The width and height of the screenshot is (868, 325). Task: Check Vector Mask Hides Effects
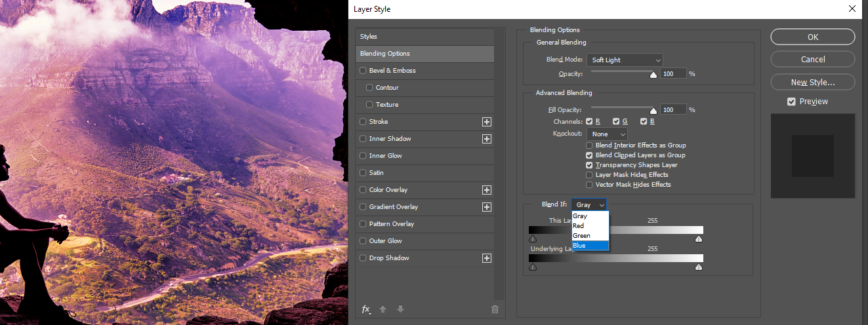tap(589, 185)
